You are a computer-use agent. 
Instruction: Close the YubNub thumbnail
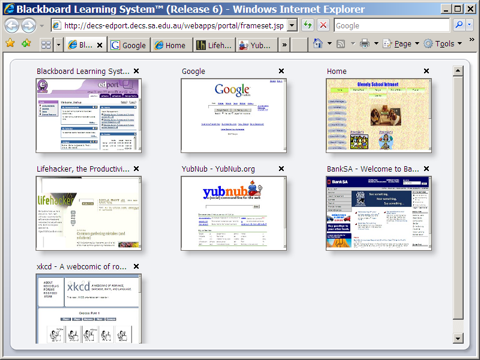(x=281, y=169)
